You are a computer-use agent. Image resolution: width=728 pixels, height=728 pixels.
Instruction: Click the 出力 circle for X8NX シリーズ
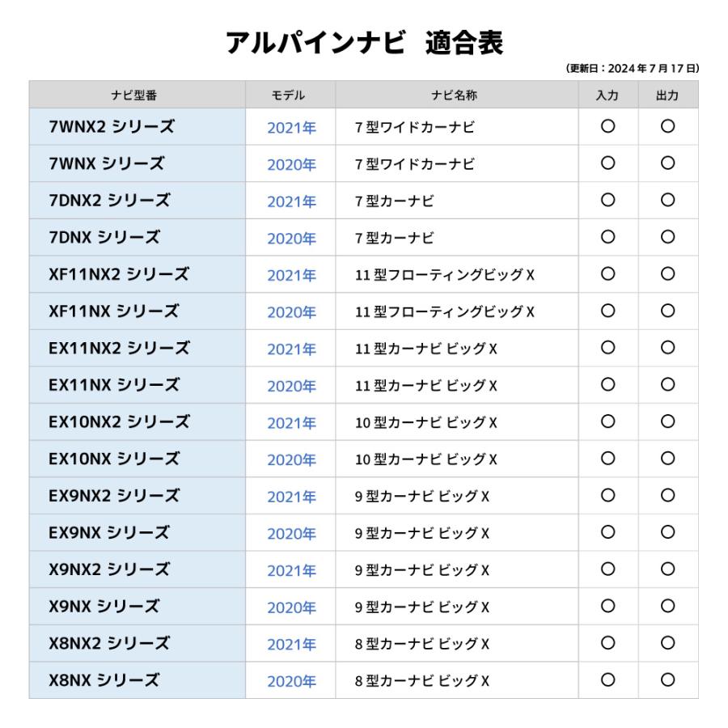coord(668,679)
